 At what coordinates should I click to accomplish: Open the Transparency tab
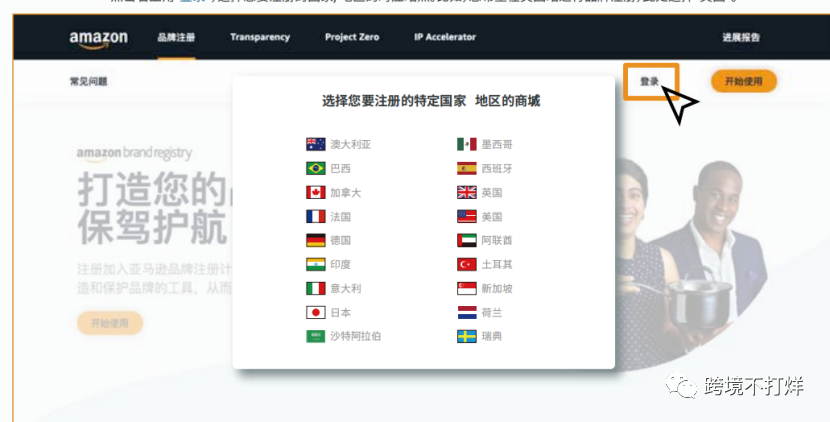[260, 37]
